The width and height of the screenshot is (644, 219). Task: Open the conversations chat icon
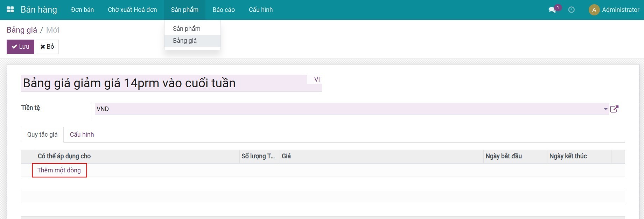click(x=552, y=10)
